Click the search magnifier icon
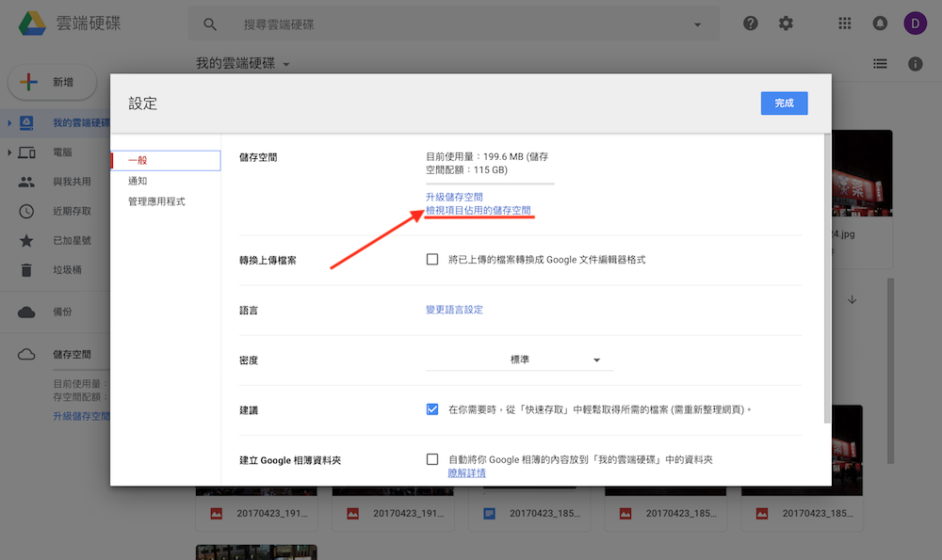 tap(209, 24)
